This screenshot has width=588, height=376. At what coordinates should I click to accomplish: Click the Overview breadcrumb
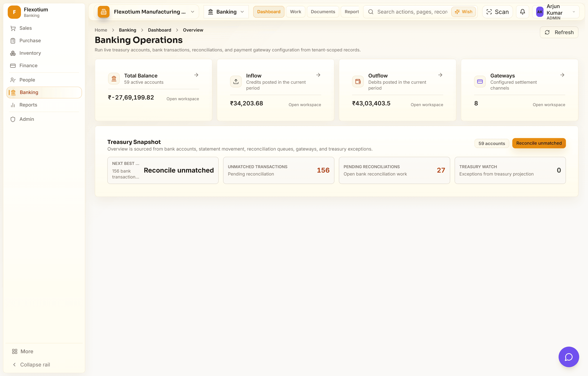(x=193, y=30)
